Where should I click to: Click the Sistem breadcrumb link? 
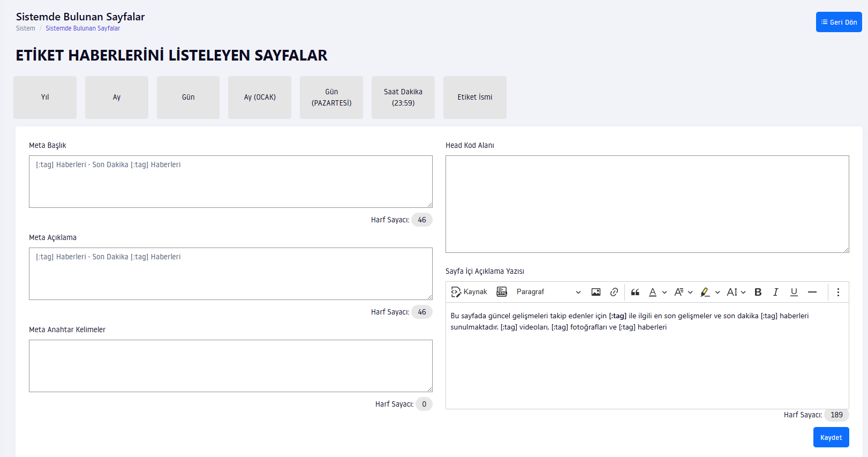tap(26, 28)
